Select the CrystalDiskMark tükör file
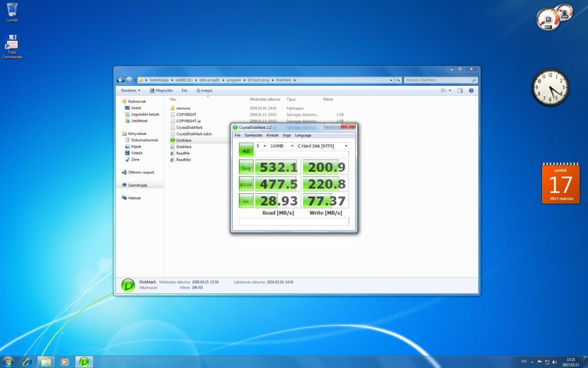The width and height of the screenshot is (588, 368). point(194,134)
